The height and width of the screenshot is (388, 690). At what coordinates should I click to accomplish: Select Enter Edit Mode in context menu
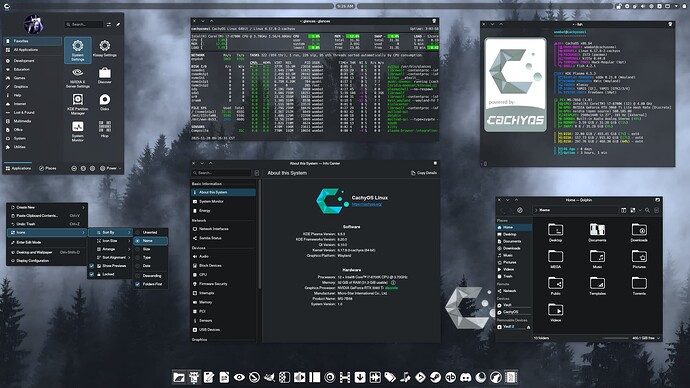tap(47, 242)
